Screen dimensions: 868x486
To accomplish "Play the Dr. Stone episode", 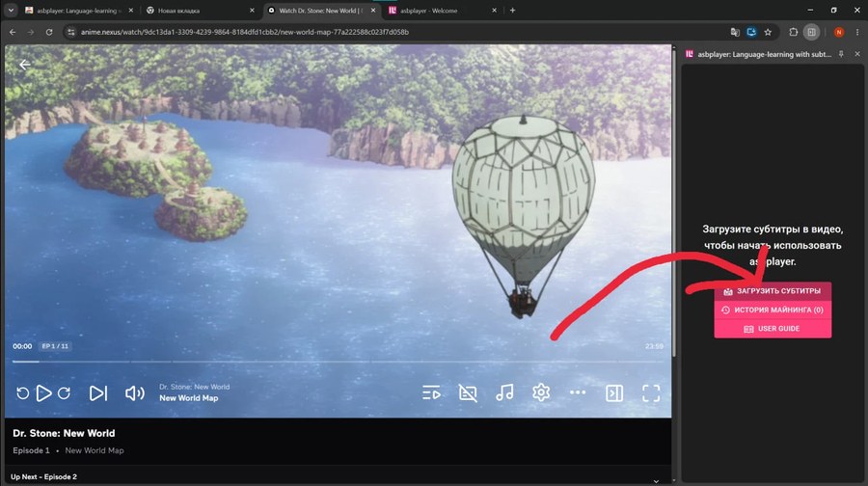I will (43, 393).
